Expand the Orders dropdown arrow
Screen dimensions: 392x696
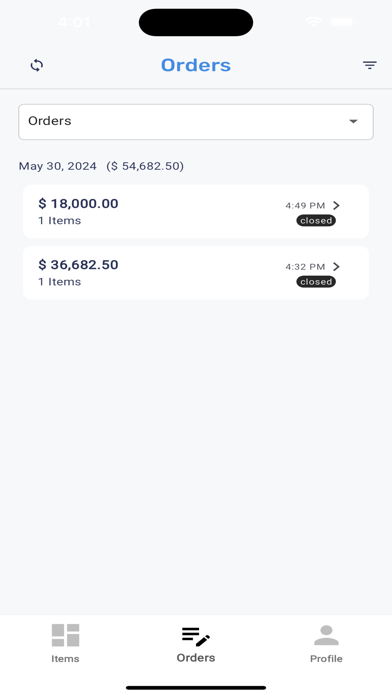tap(353, 121)
